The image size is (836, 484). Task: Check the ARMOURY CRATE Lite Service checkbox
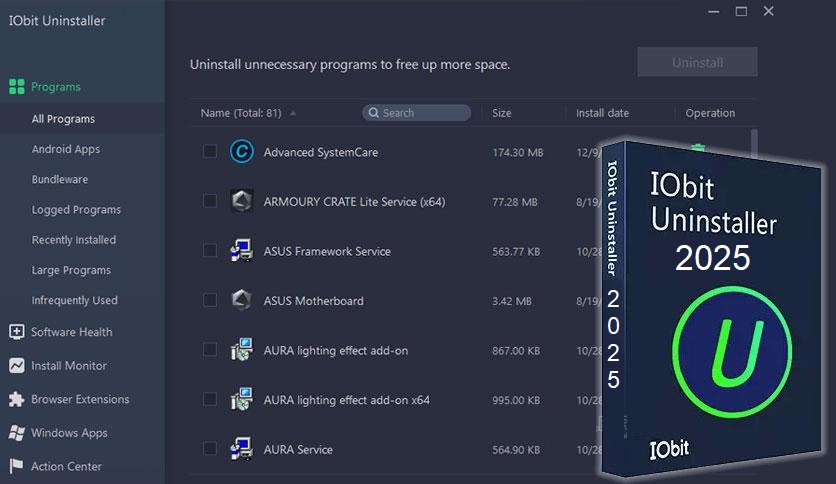coord(210,201)
